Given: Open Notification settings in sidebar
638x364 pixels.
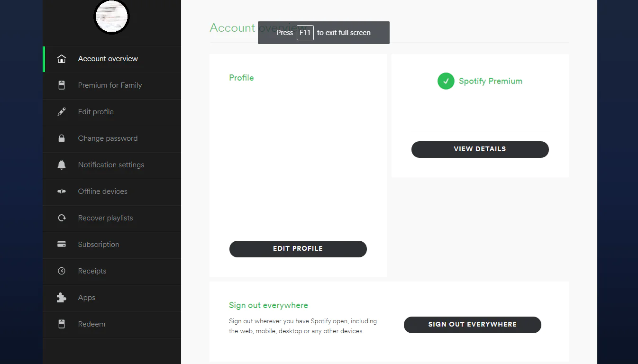Looking at the screenshot, I should coord(112,165).
